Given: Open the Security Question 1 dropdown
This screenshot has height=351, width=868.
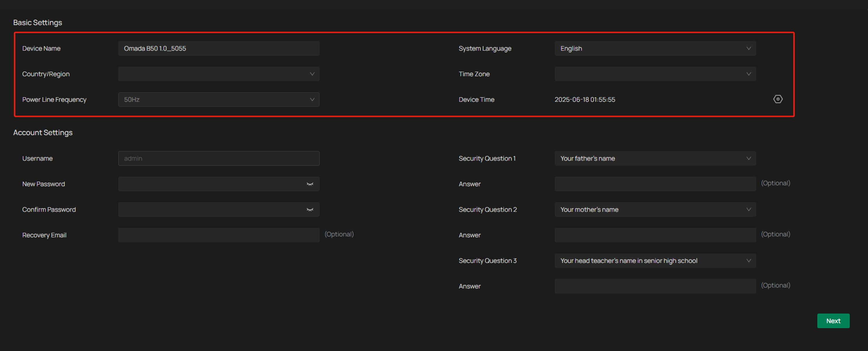Looking at the screenshot, I should (655, 159).
